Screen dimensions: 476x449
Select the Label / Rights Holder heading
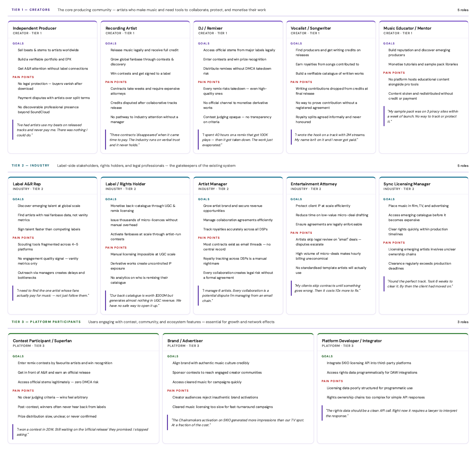125,184
